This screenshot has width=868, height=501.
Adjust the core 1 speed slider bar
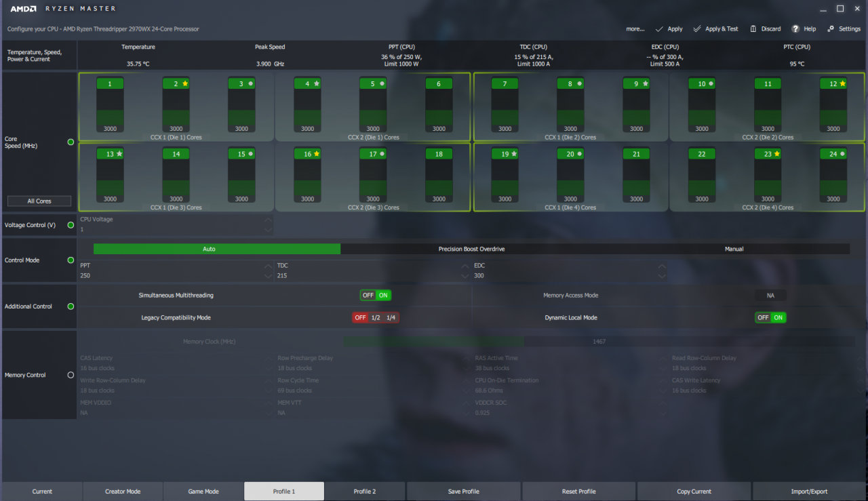(x=110, y=106)
